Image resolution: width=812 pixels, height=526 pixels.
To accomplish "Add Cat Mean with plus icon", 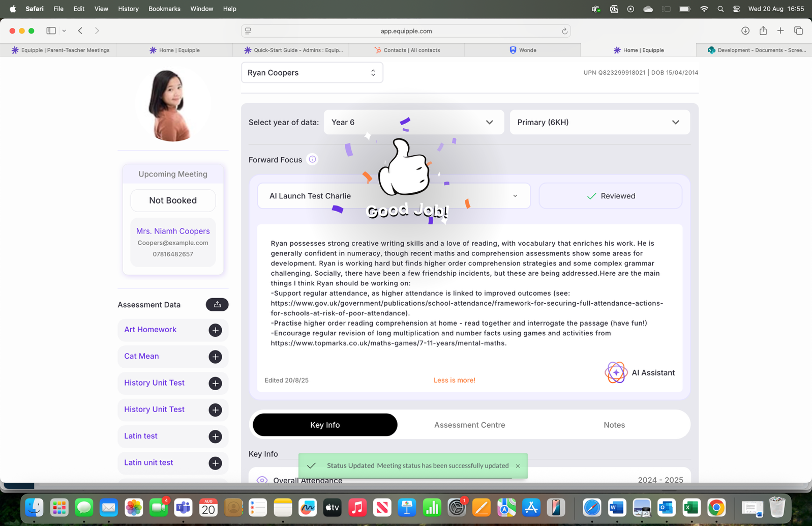I will [x=215, y=357].
